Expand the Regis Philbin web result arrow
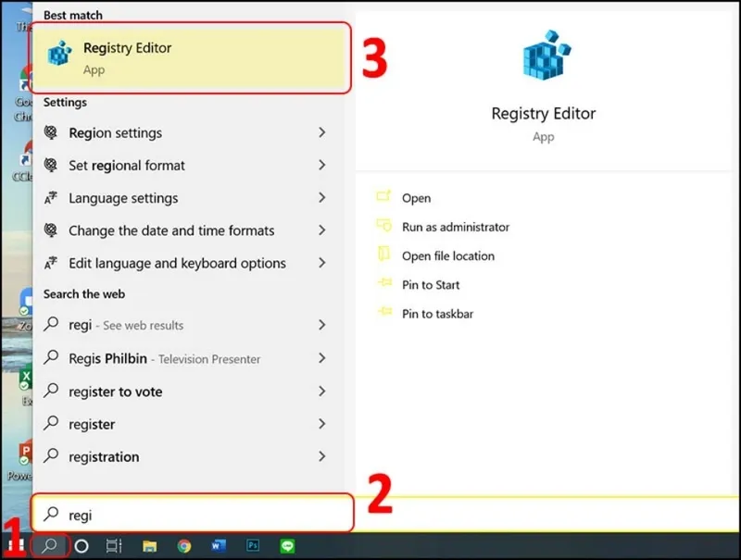This screenshot has width=741, height=560. click(321, 358)
